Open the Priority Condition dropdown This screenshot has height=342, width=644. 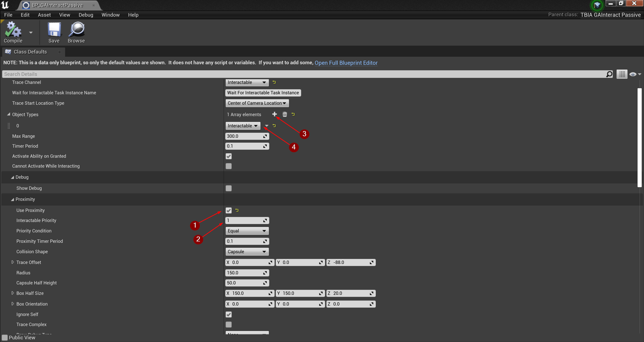pos(247,230)
